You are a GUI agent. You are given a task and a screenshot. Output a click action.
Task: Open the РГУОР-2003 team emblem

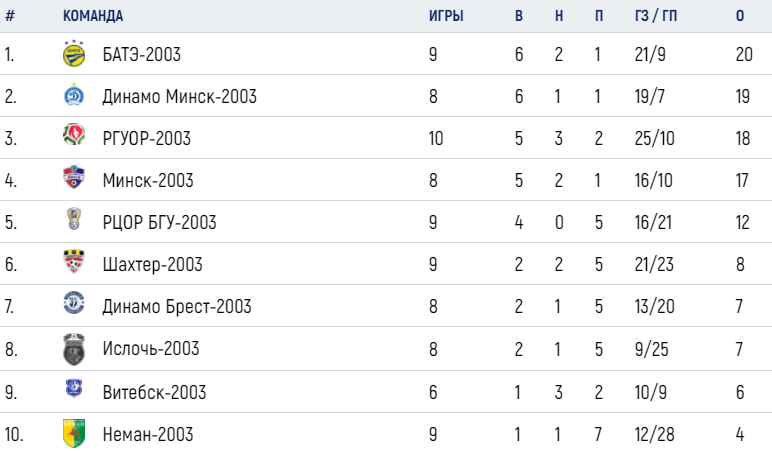[x=74, y=134]
